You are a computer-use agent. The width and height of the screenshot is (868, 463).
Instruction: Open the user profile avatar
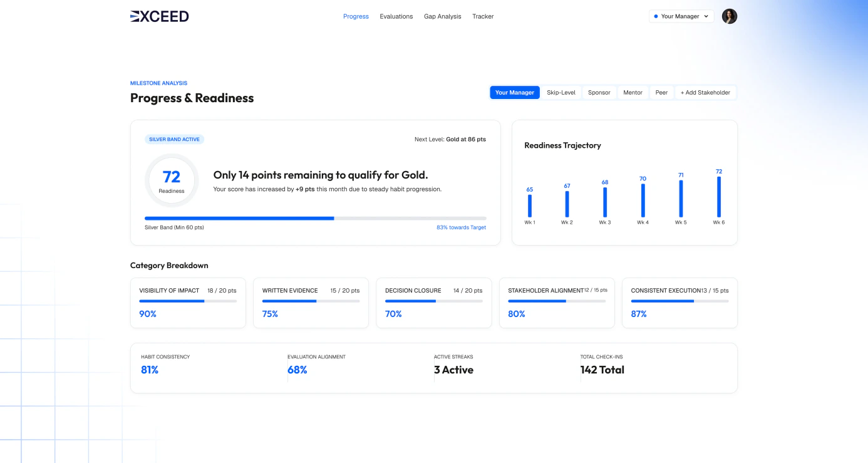pos(730,16)
